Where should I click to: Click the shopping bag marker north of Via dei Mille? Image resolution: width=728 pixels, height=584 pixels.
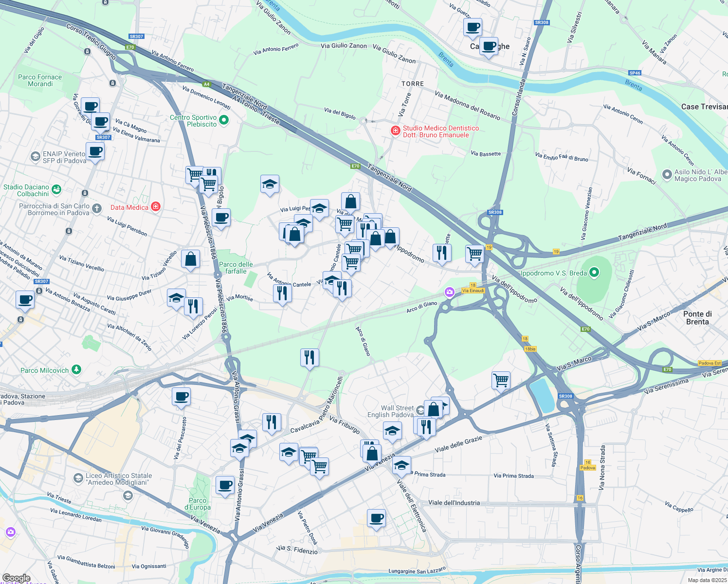(350, 201)
